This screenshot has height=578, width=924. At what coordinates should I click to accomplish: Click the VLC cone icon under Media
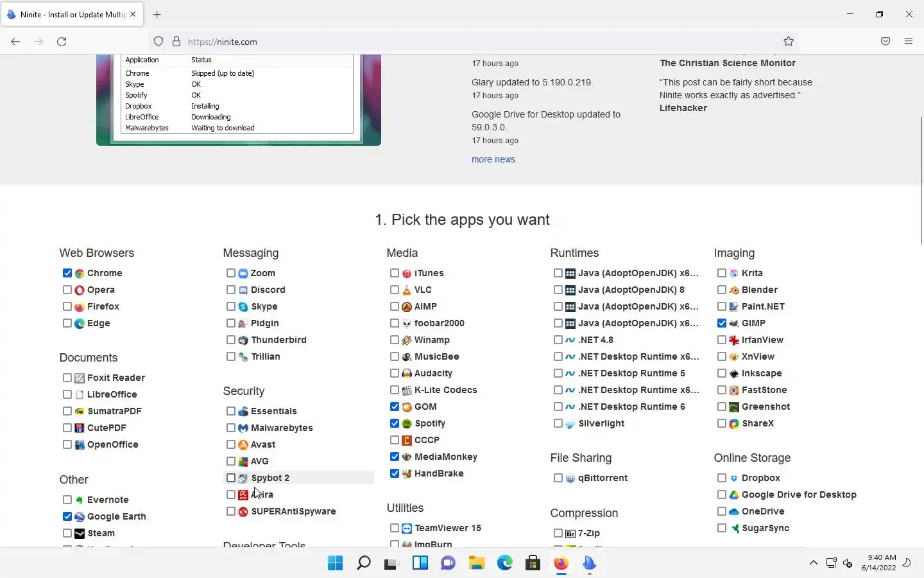point(407,290)
